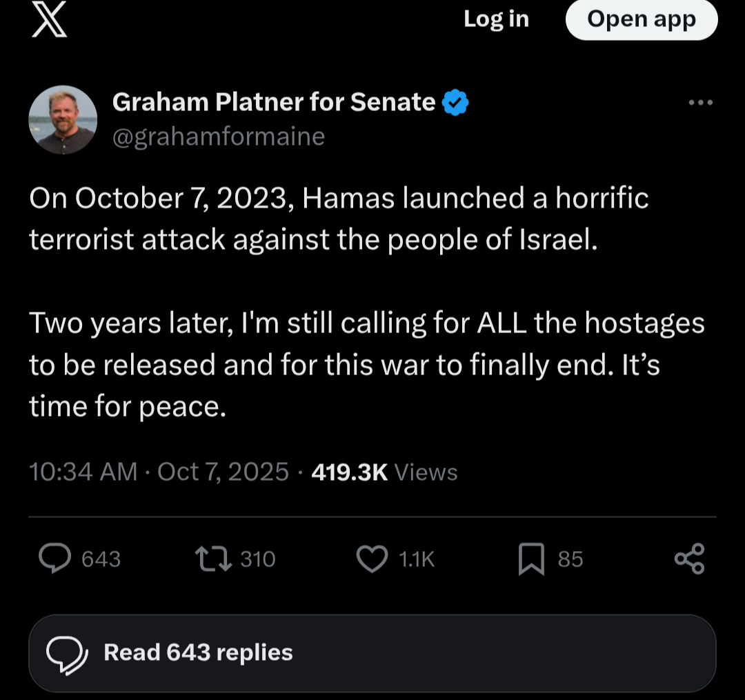
Task: Click the blue verified badge
Action: [x=455, y=103]
